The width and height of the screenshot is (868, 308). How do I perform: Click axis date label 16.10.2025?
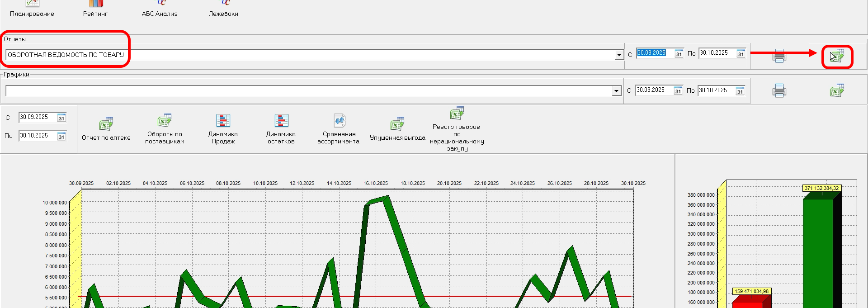[x=376, y=183]
